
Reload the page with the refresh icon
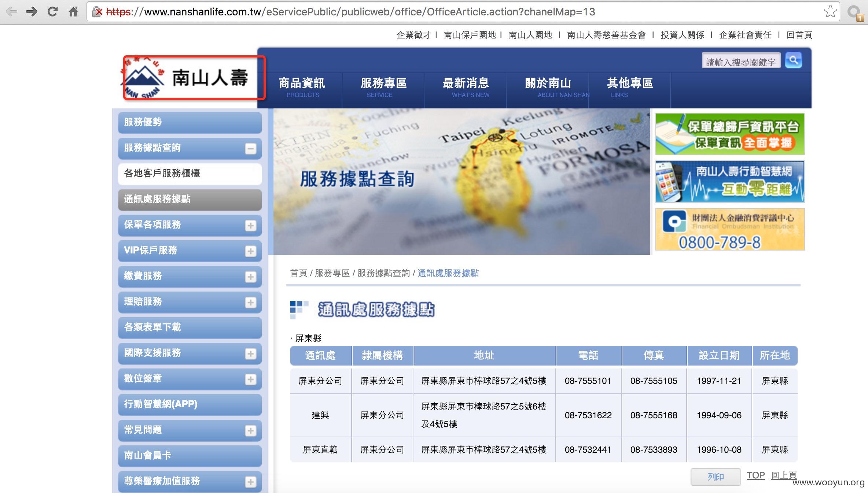(x=52, y=12)
